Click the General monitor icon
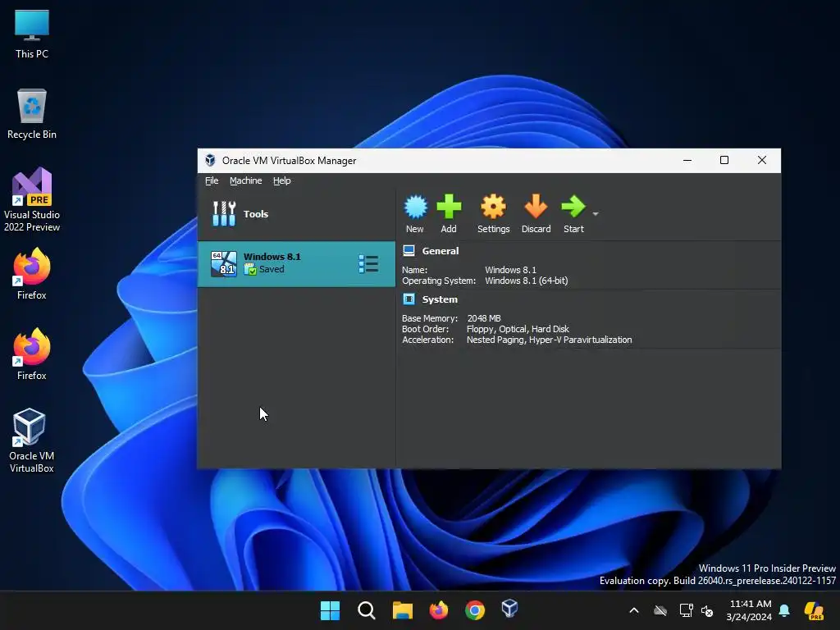The image size is (840, 630). click(409, 250)
